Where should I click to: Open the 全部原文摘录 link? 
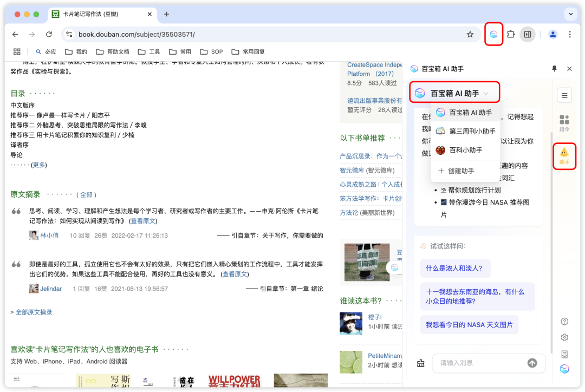(x=34, y=312)
